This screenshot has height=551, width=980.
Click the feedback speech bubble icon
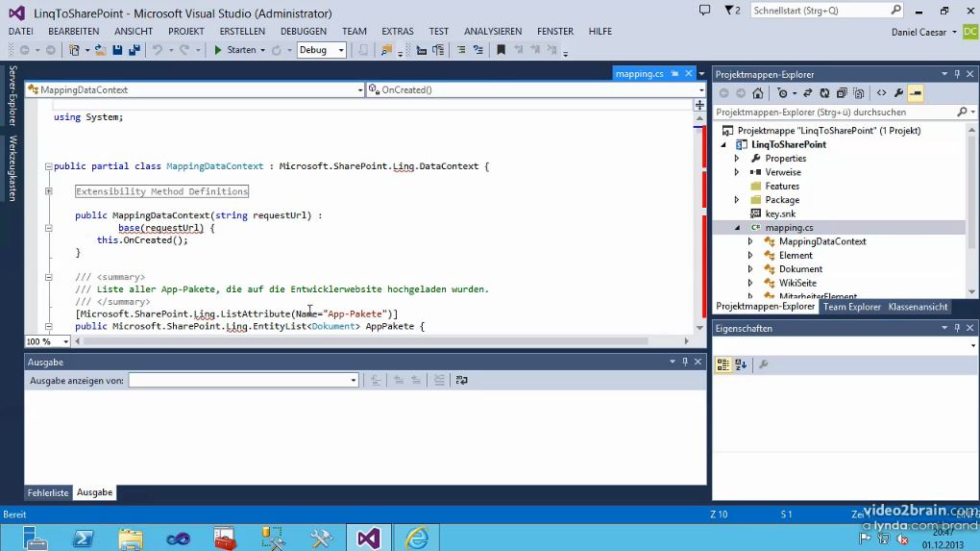tap(704, 11)
